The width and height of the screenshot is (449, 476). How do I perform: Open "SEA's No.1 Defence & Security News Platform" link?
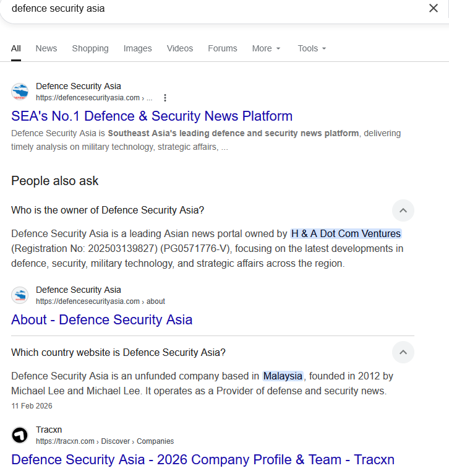click(x=152, y=116)
